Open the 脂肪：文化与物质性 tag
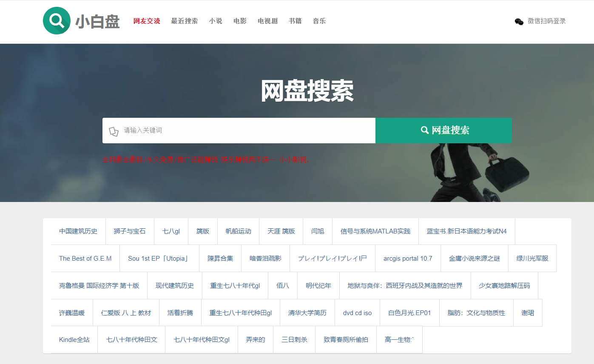594x364 pixels. tap(476, 313)
